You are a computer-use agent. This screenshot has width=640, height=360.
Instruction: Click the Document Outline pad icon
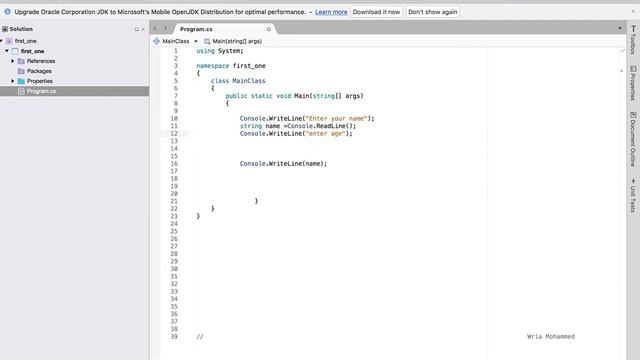(x=633, y=115)
